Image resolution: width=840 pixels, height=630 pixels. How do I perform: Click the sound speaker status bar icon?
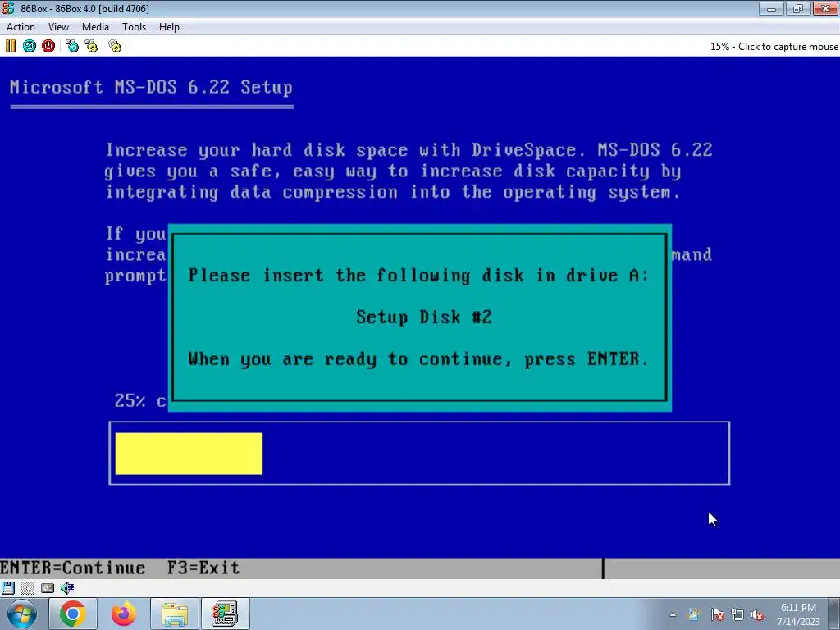click(67, 587)
